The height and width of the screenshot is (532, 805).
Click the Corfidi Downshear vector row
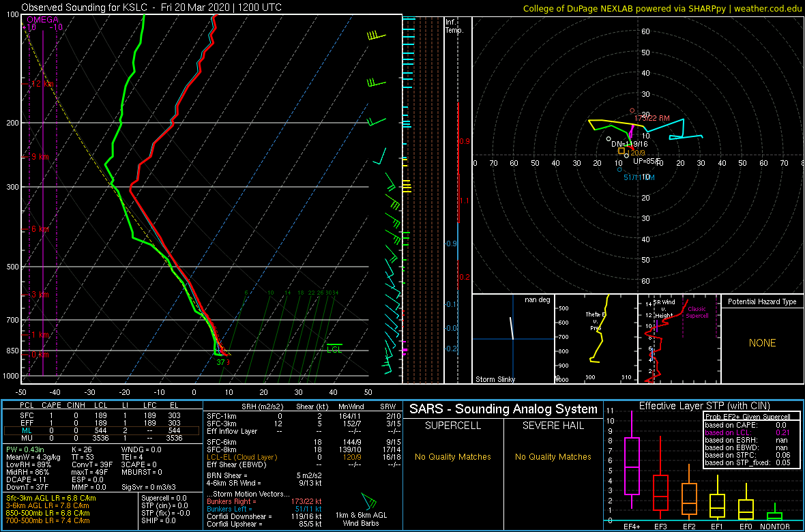tap(264, 516)
